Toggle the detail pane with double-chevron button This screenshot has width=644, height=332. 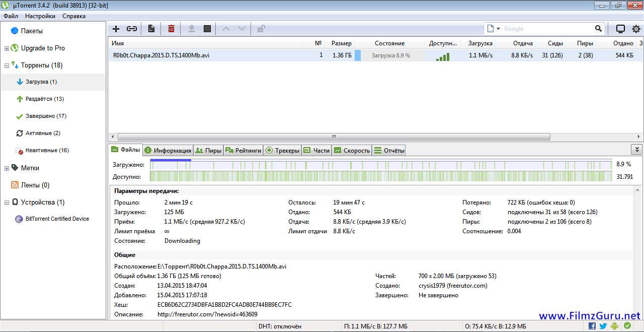636,150
